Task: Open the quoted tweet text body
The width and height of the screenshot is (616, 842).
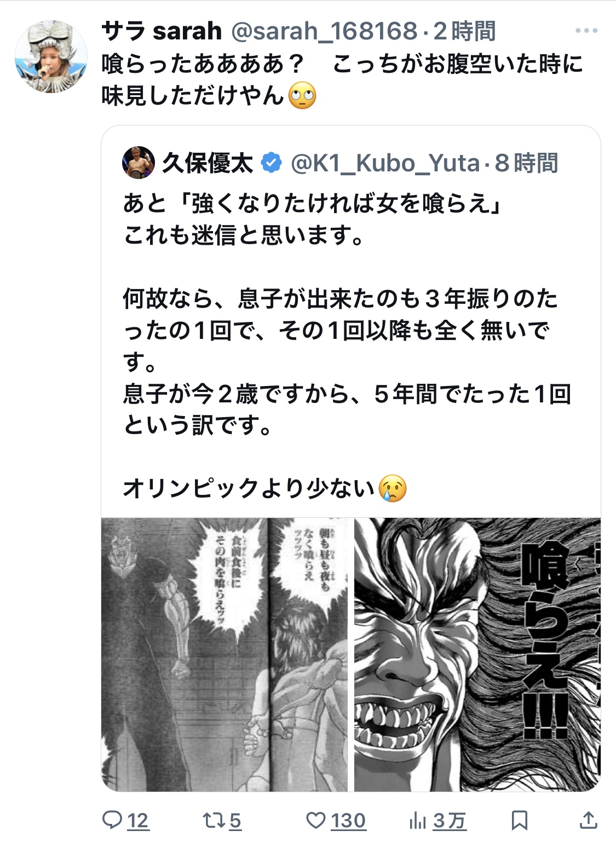Action: pos(347,346)
